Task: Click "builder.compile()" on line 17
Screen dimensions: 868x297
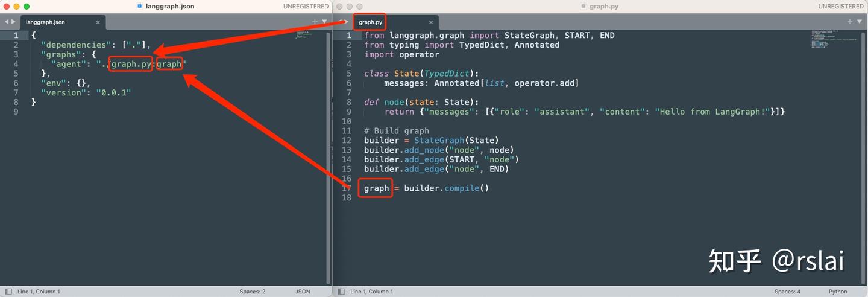Action: (x=447, y=188)
